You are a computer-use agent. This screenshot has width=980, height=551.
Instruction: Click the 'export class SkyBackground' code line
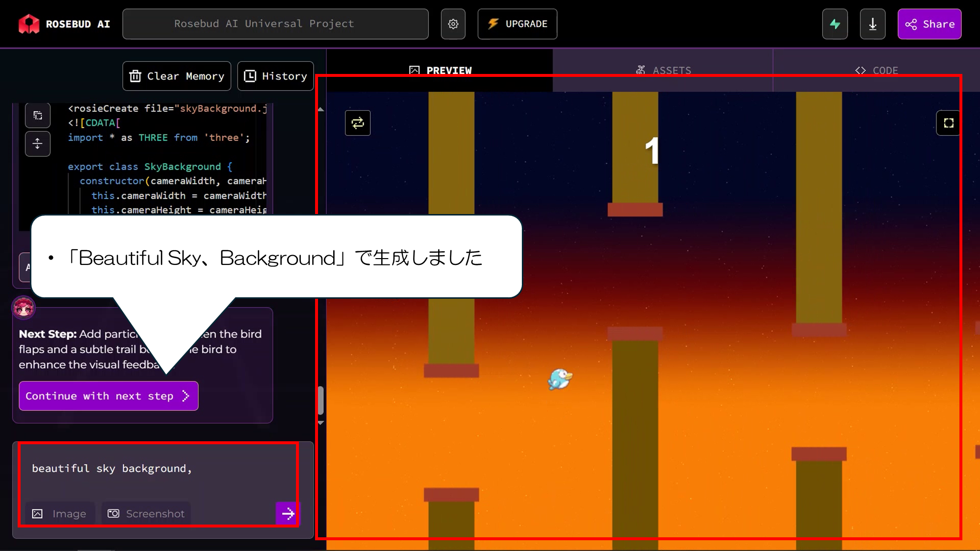point(150,167)
